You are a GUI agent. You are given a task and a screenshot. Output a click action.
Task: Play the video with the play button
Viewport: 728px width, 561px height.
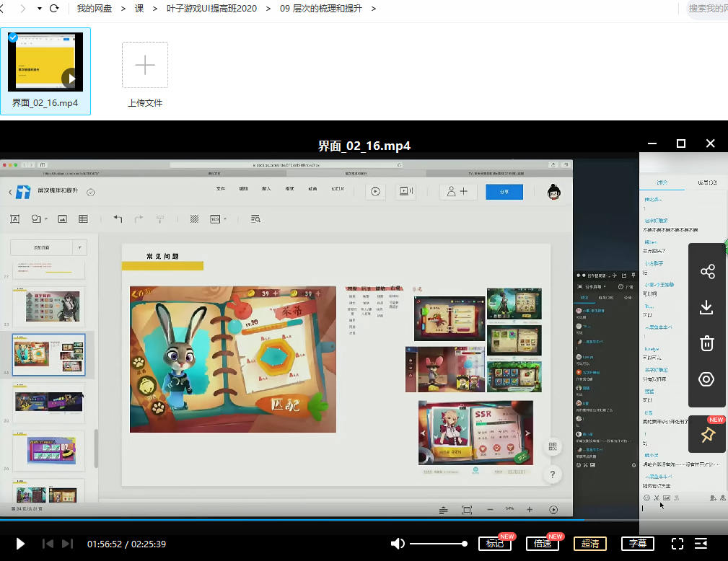pyautogui.click(x=20, y=544)
